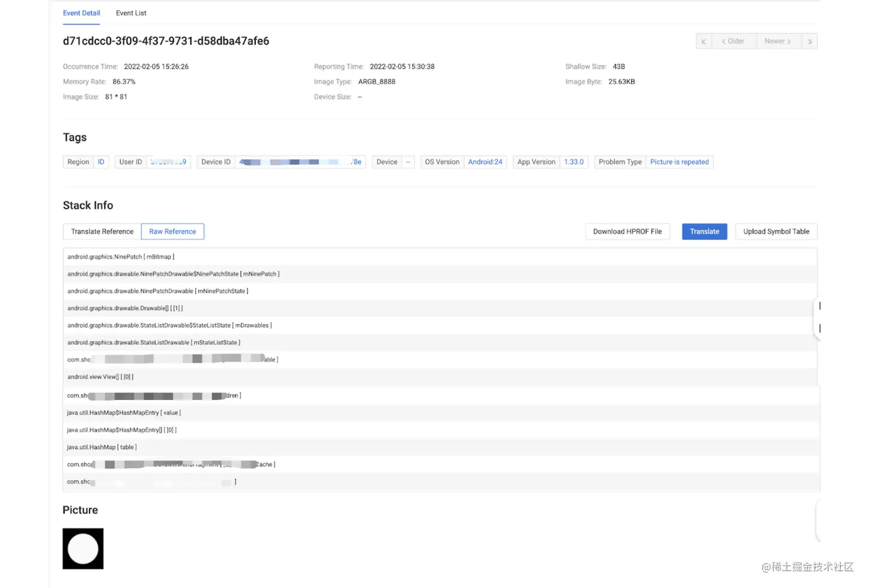This screenshot has width=869, height=588.
Task: Select stack row android.view.View[] [ [0] ]
Action: point(440,377)
